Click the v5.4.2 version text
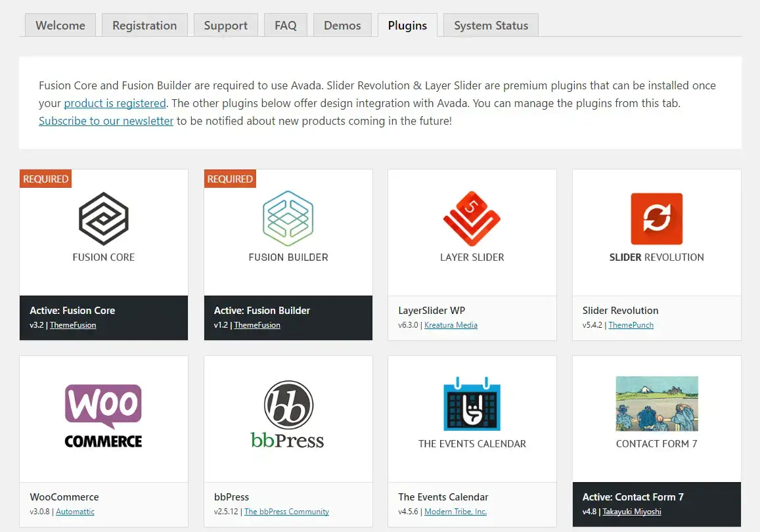 click(592, 325)
